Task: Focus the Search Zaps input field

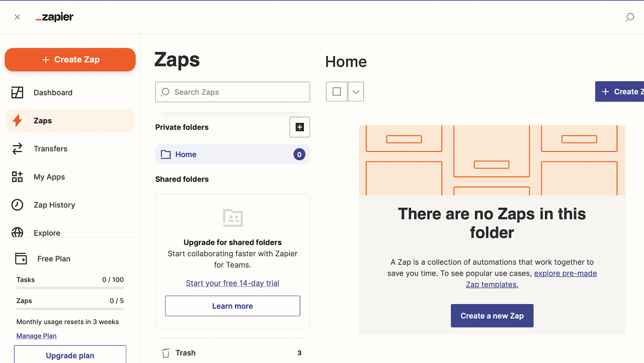Action: pyautogui.click(x=233, y=92)
